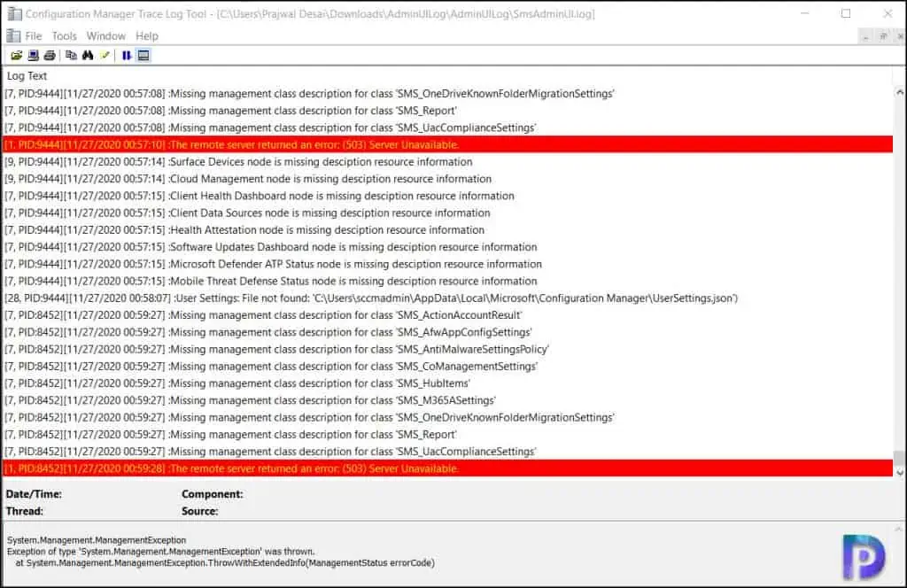Select the SMS_AntiMalwareSettingsPolicy log line

(x=448, y=349)
